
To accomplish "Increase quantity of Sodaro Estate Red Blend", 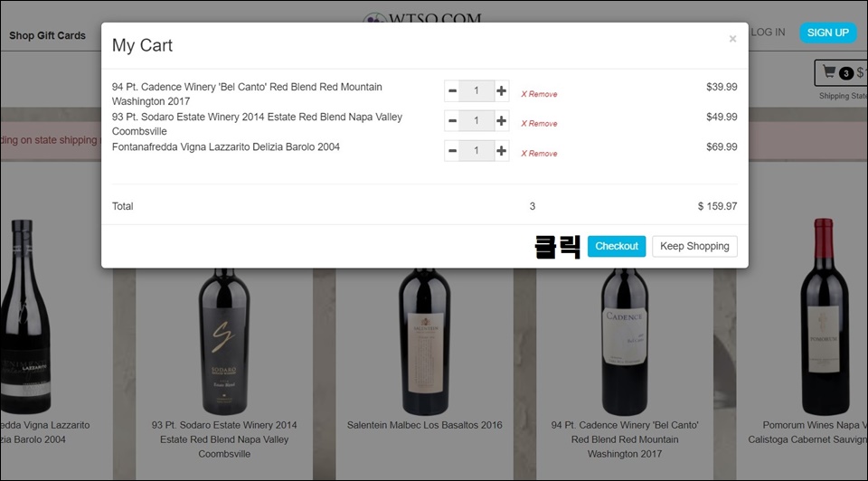I will [501, 120].
